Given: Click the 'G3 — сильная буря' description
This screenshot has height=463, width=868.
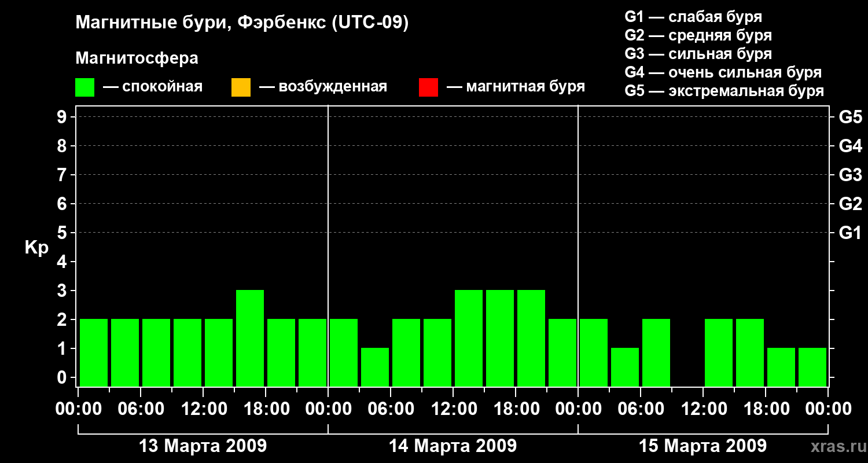Looking at the screenshot, I should (698, 54).
